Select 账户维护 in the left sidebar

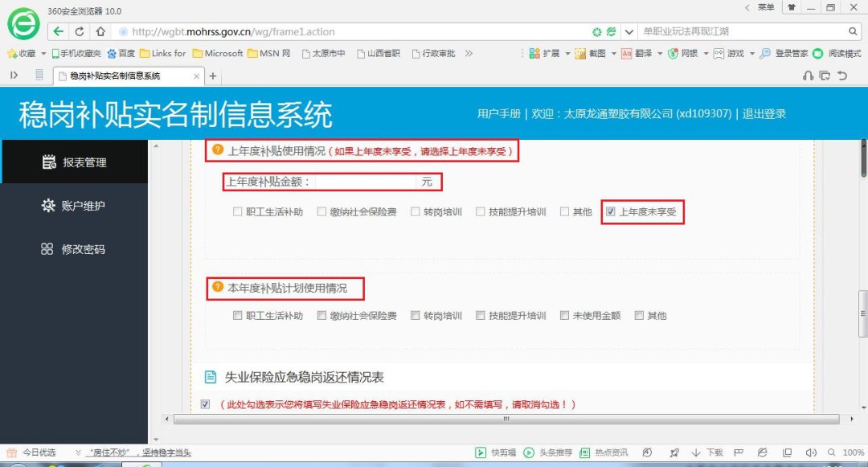[75, 206]
